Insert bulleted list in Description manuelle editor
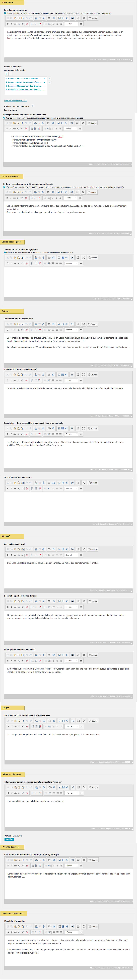The image size is (138, 980). pyautogui.click(x=35, y=129)
